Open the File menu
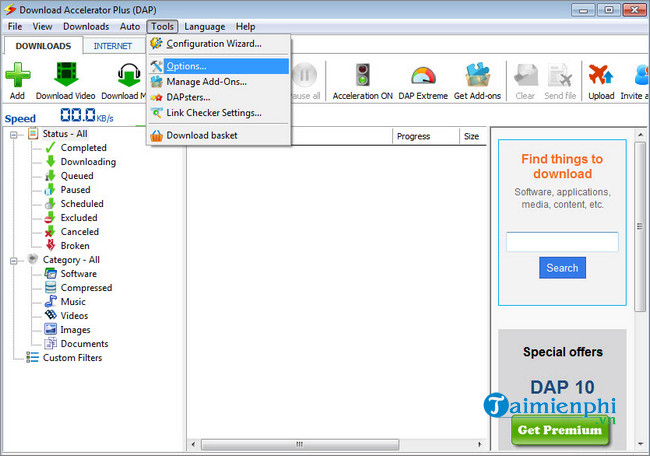Screen dimensions: 650x456 (x=15, y=27)
